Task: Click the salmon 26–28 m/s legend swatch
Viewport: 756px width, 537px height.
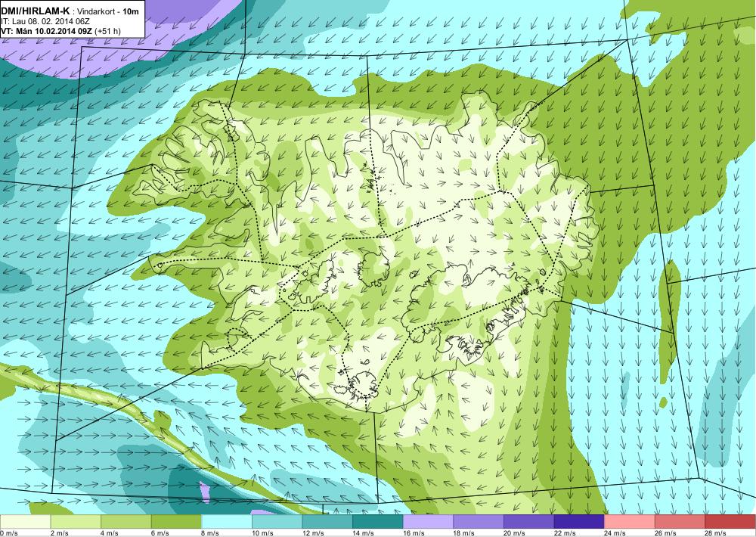Action: coord(680,522)
